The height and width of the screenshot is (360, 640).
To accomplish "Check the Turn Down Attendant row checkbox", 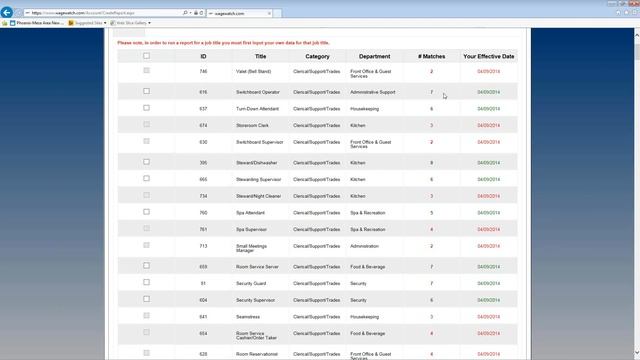I will point(147,108).
